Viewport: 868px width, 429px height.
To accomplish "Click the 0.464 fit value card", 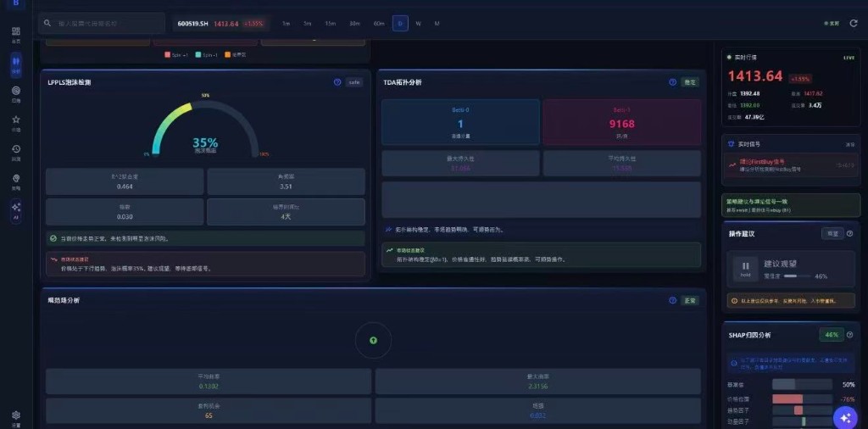I will point(125,181).
